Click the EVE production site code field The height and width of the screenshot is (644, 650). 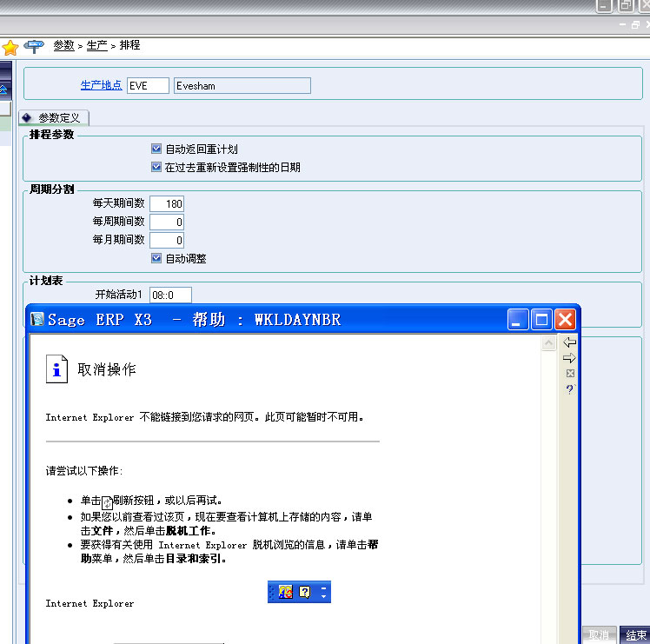[148, 86]
